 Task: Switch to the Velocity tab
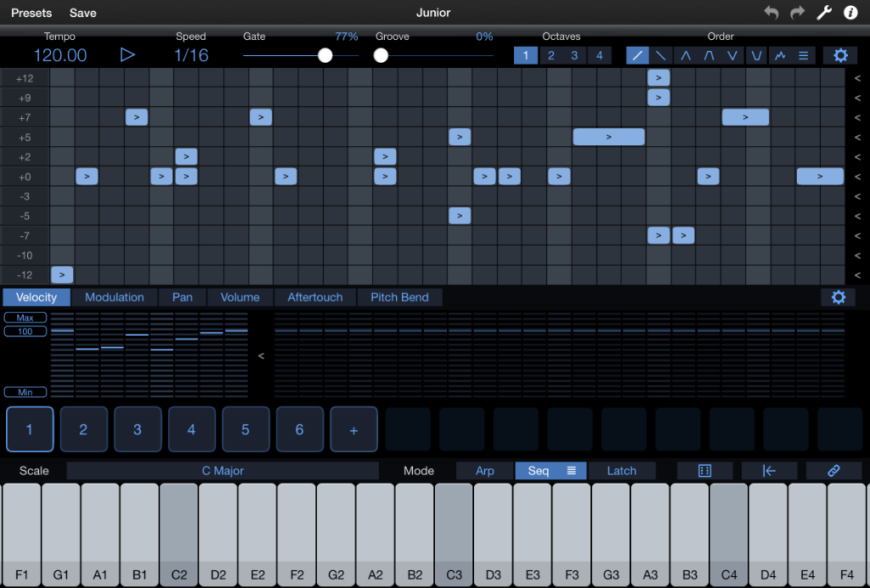coord(37,297)
